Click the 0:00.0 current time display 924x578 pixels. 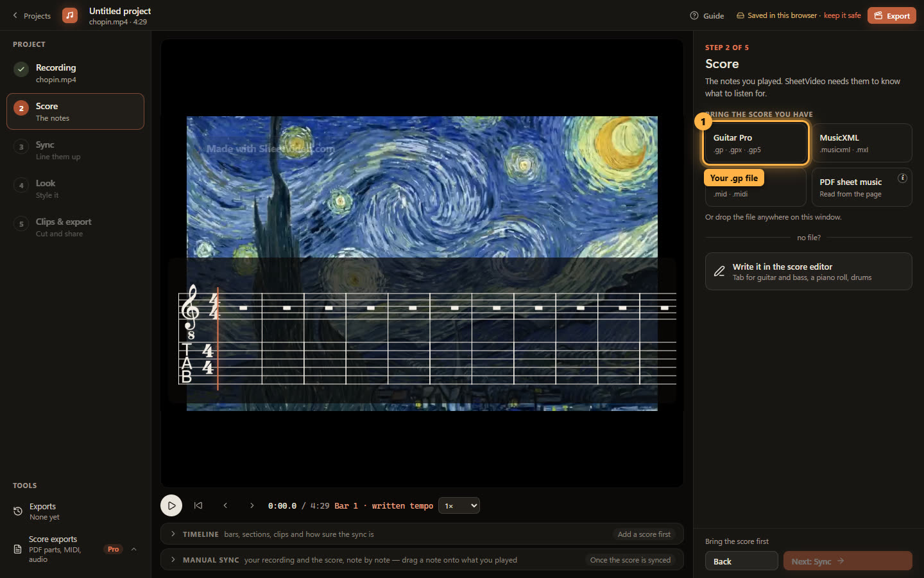click(282, 506)
